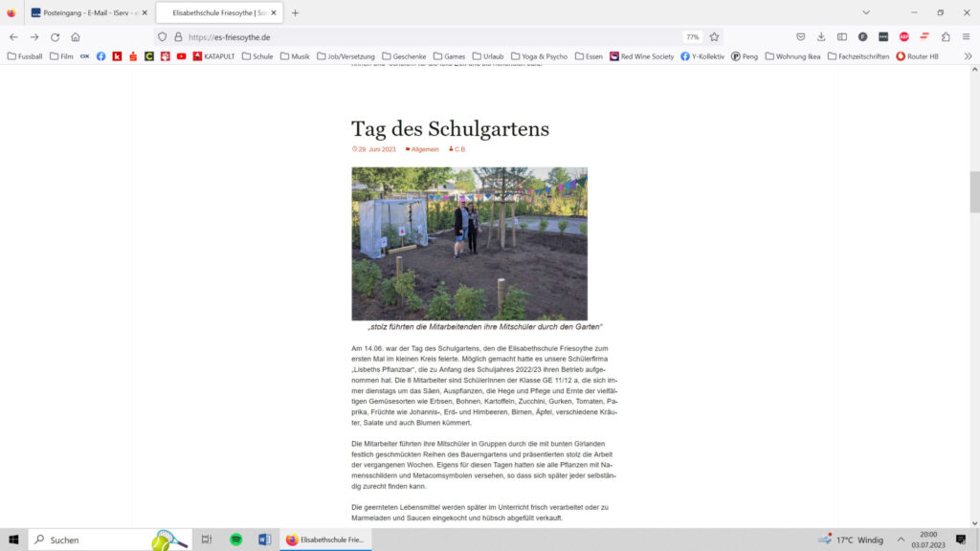
Task: Go forward to the next page
Action: click(34, 37)
